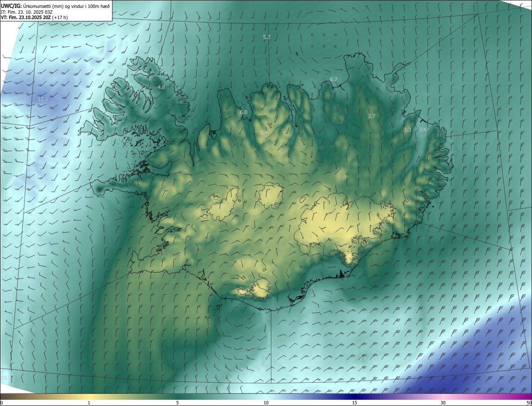Image resolution: width=532 pixels, height=406 pixels.
Task: Click the 3.3 value label
Action: [407, 130]
